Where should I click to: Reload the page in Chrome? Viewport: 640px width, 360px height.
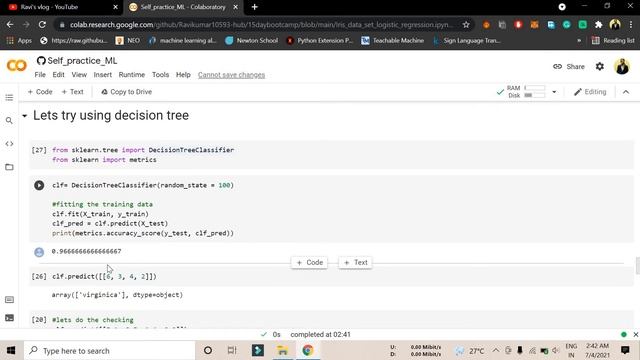click(x=42, y=24)
